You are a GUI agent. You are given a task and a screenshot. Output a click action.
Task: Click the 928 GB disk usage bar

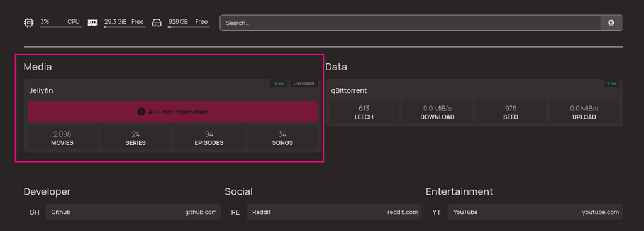(x=189, y=28)
